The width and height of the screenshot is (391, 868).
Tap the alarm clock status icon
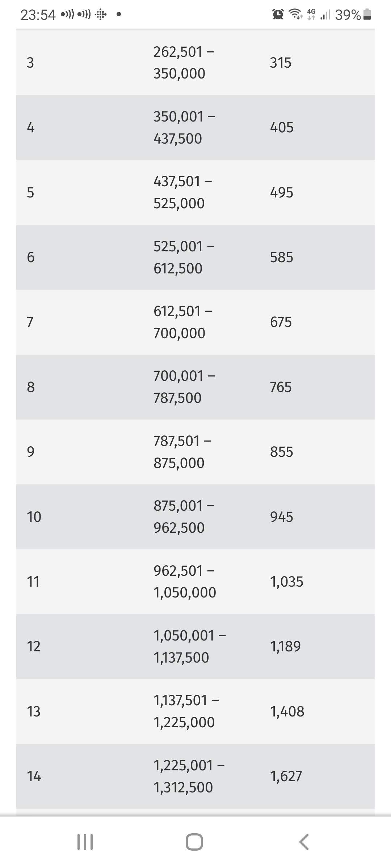278,14
